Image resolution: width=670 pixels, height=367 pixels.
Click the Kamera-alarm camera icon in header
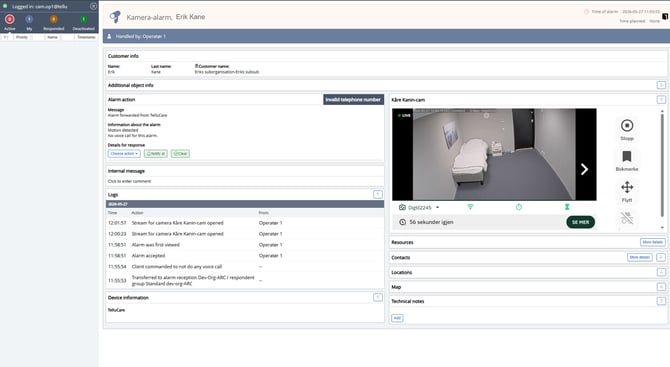point(115,17)
